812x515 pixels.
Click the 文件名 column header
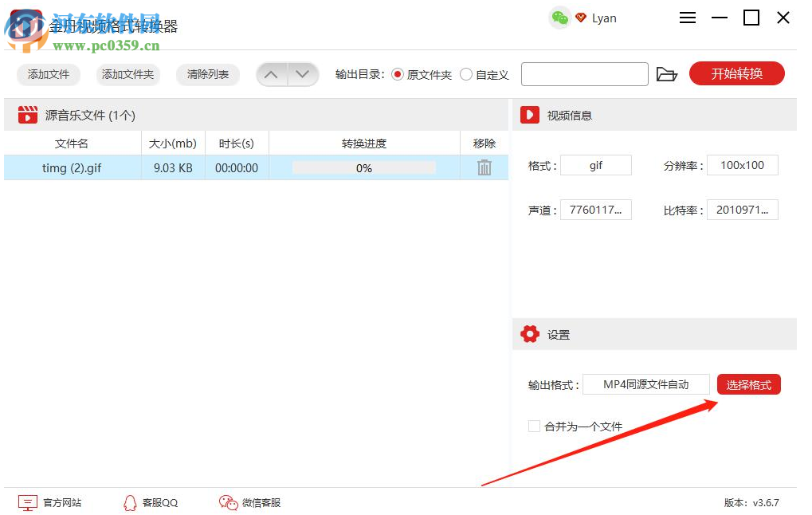click(x=71, y=143)
